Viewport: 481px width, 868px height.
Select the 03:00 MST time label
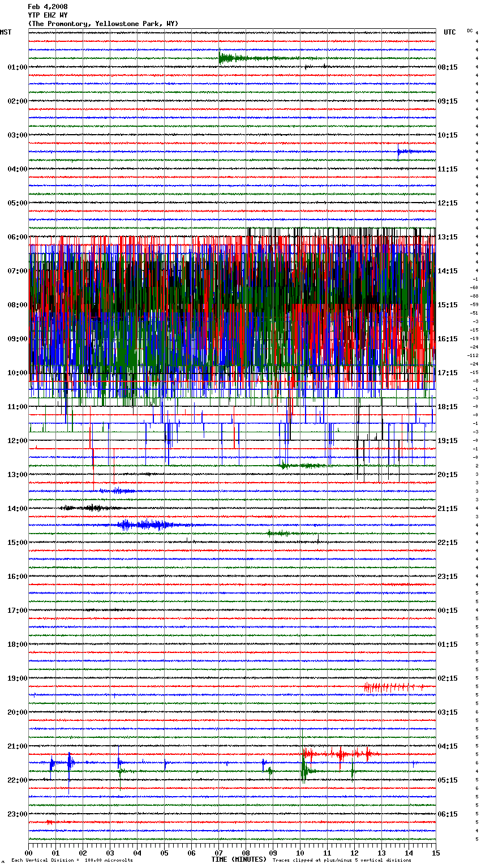tap(18, 135)
